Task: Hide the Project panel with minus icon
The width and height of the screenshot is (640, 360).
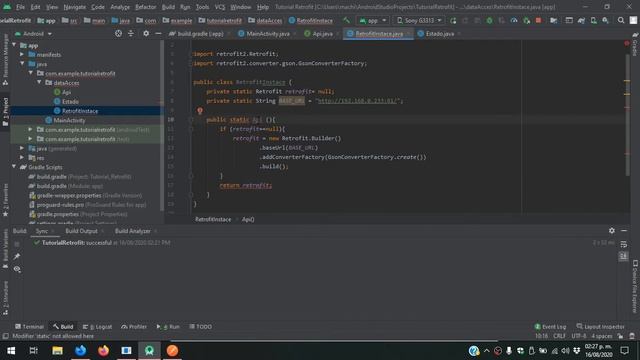Action: [x=158, y=33]
